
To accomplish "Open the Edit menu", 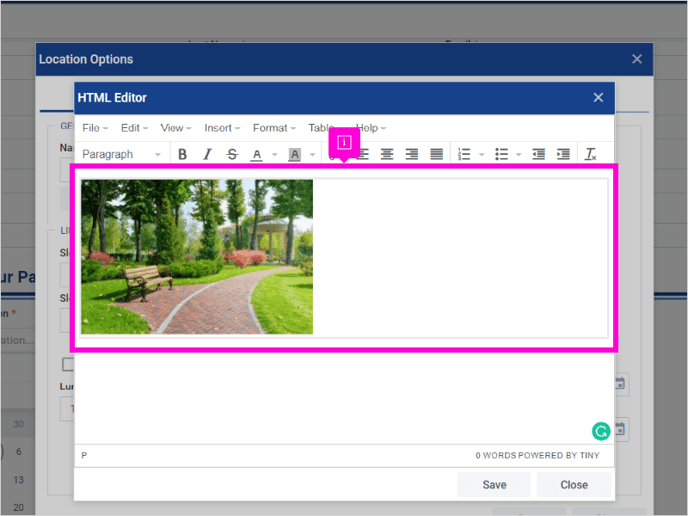I will 134,128.
